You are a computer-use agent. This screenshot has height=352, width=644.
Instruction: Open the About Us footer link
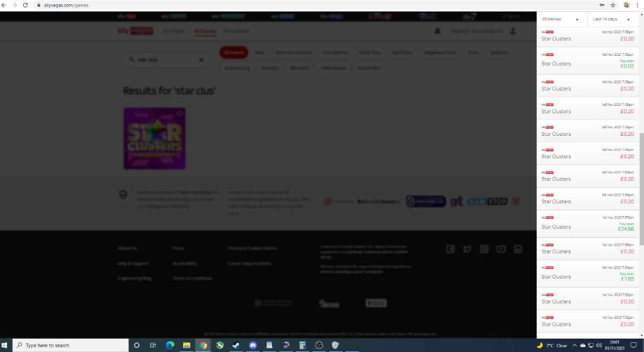(127, 248)
